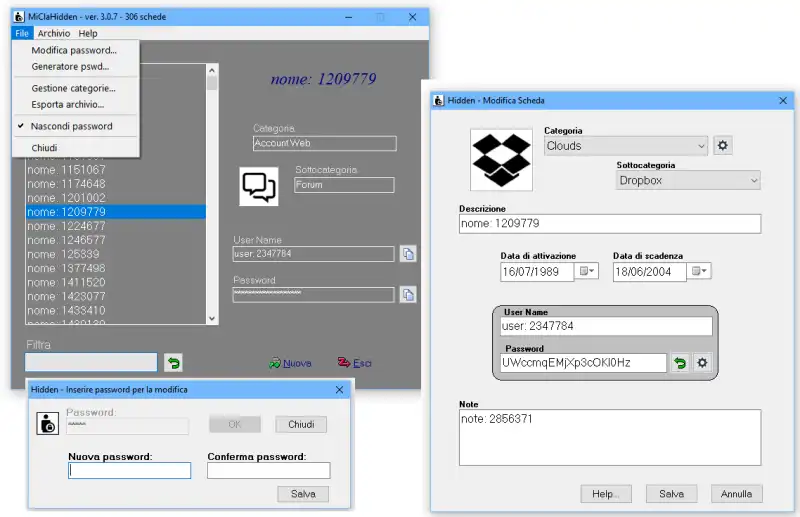Select list row nome: 1224677
Viewport: 800px width, 517px height.
pos(116,226)
